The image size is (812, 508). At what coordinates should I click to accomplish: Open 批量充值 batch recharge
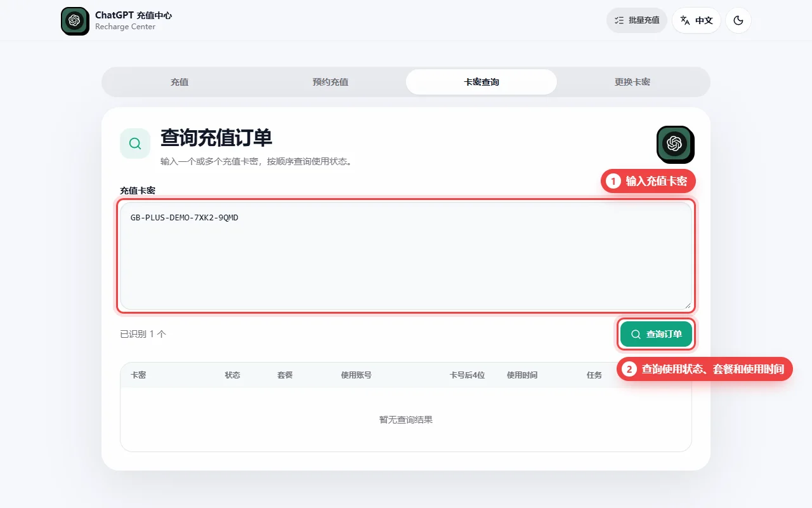[x=637, y=20]
